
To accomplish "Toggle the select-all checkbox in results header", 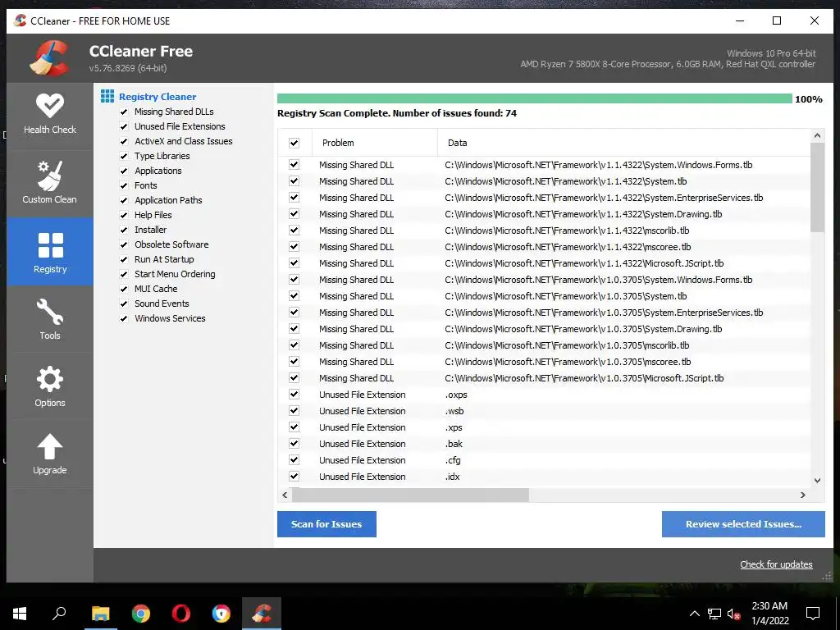I will 294,143.
